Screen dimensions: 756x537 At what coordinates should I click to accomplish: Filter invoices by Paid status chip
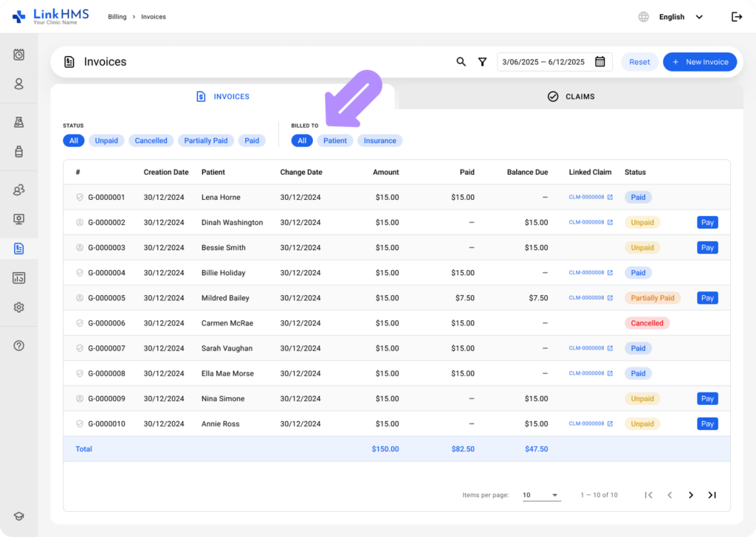(252, 141)
